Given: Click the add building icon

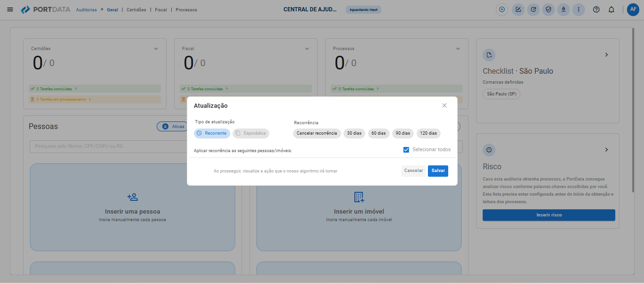Looking at the screenshot, I should click(x=359, y=197).
